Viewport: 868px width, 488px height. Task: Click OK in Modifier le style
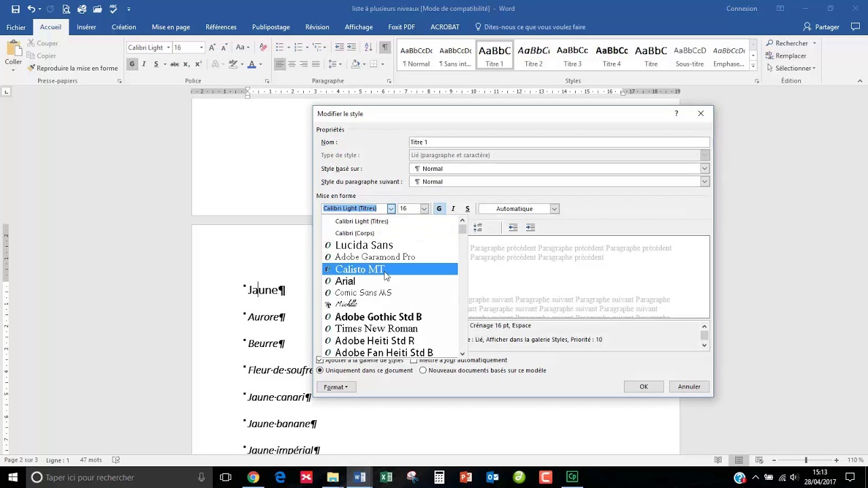coord(644,387)
